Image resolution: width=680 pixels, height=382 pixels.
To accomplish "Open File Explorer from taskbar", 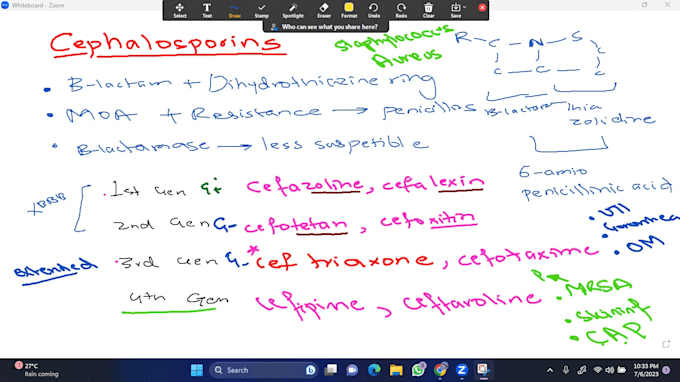I will [396, 370].
